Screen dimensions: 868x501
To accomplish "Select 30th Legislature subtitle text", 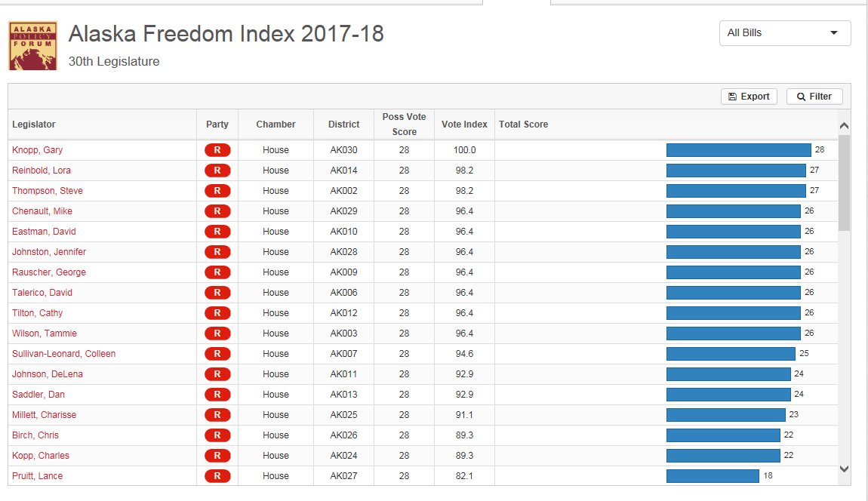I will 114,61.
